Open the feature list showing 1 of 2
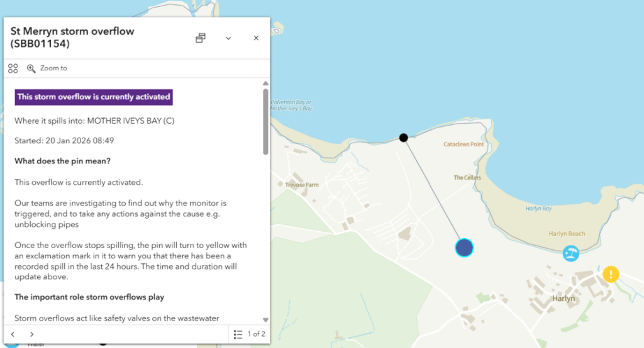Viewport: 644px width, 348px height. tap(249, 334)
